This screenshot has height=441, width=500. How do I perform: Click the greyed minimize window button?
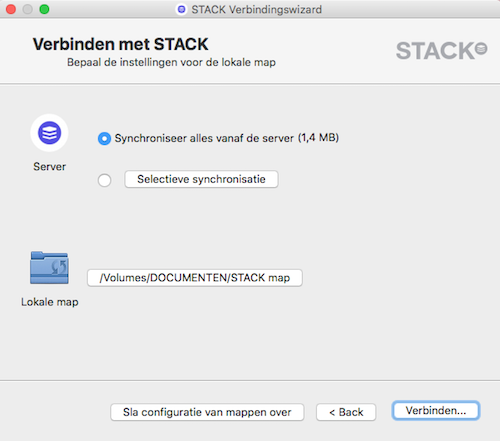click(28, 9)
